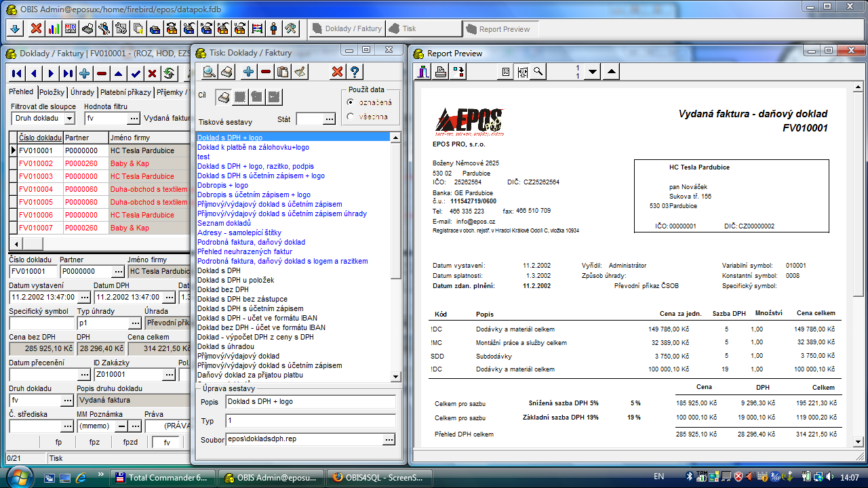Click the Popis text field in Úprava sestavy
This screenshot has width=868, height=488.
pos(311,401)
